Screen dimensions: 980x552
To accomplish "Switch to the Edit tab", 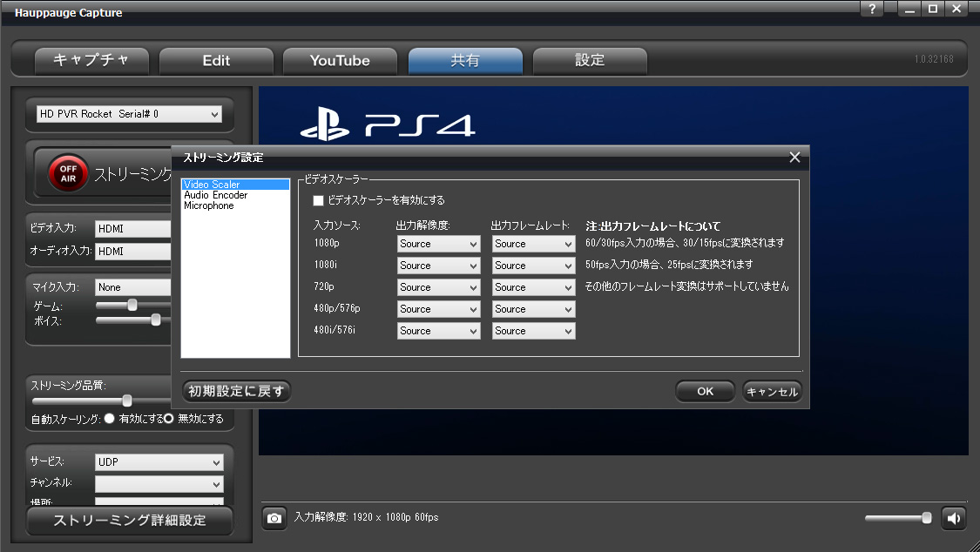I will tap(216, 61).
